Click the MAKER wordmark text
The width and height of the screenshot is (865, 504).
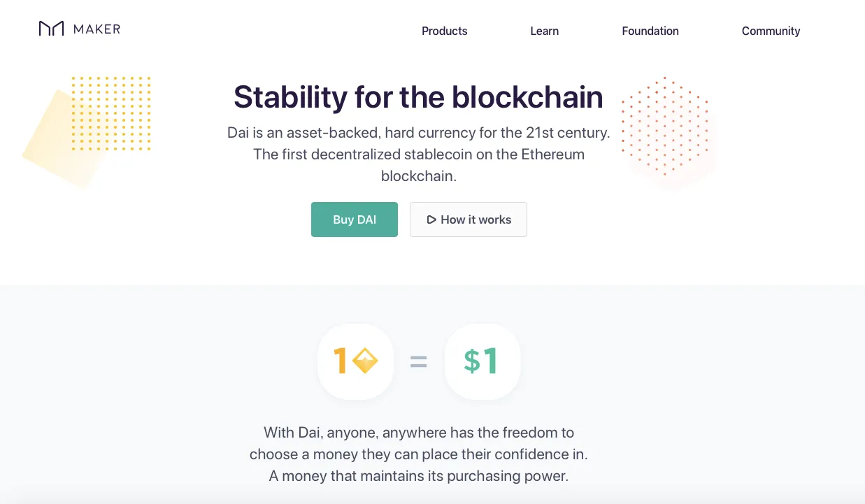click(x=96, y=29)
